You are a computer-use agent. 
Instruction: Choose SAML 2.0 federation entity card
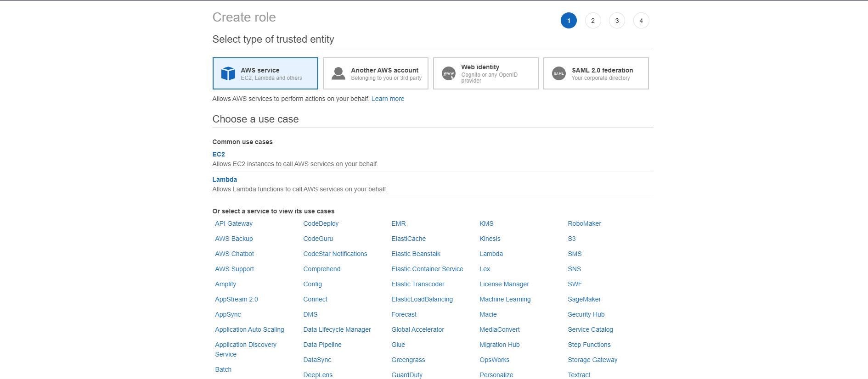(x=596, y=73)
